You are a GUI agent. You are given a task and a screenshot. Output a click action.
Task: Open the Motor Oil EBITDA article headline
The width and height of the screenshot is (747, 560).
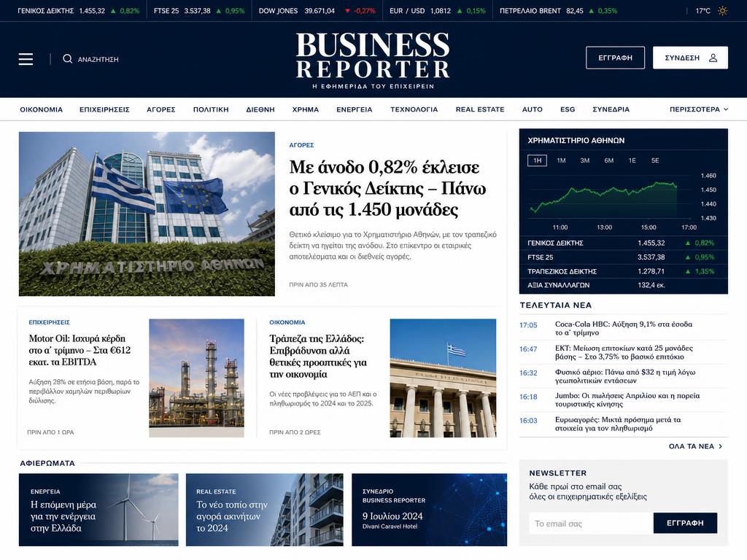pyautogui.click(x=80, y=350)
